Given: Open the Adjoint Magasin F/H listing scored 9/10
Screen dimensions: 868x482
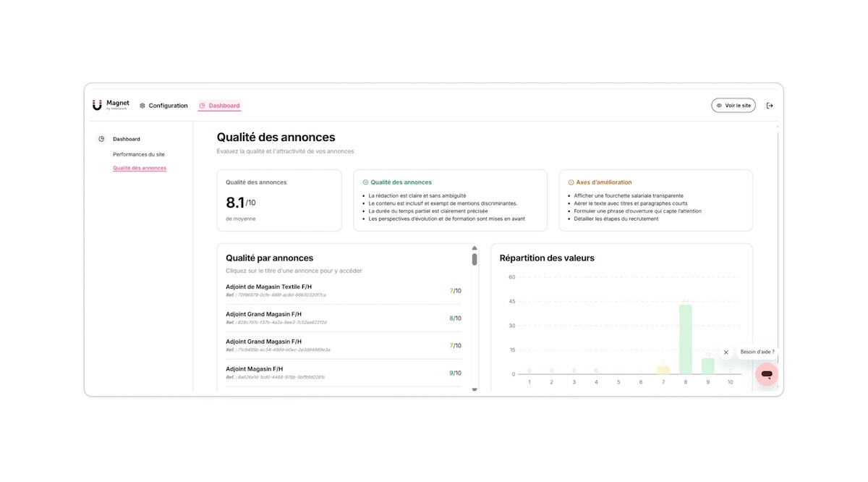Looking at the screenshot, I should (x=254, y=369).
